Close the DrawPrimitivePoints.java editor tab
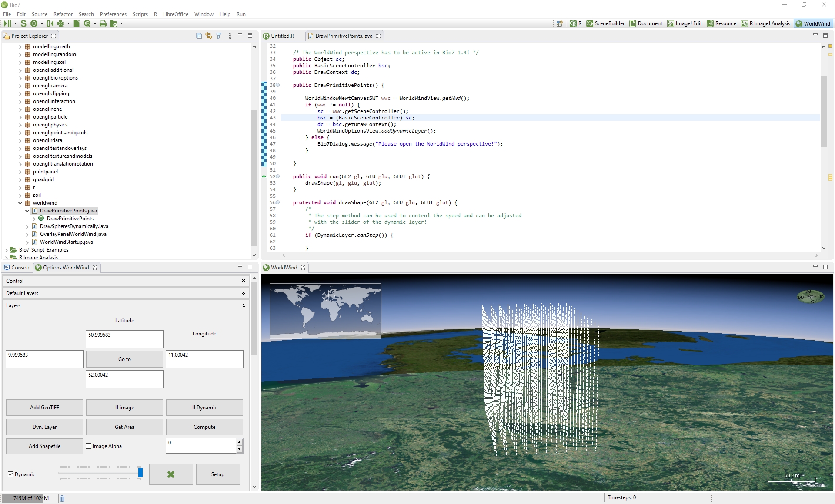Screen dimensions: 835x504 pos(378,36)
